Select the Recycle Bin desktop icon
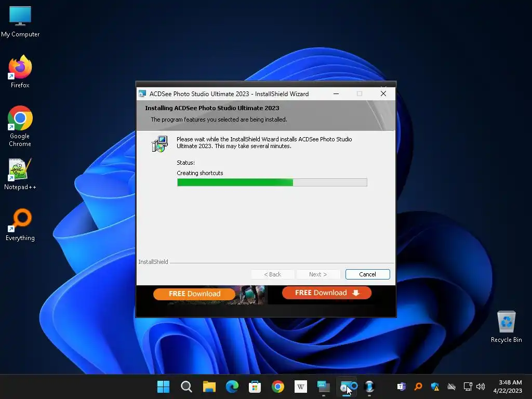This screenshot has height=399, width=532. (506, 327)
